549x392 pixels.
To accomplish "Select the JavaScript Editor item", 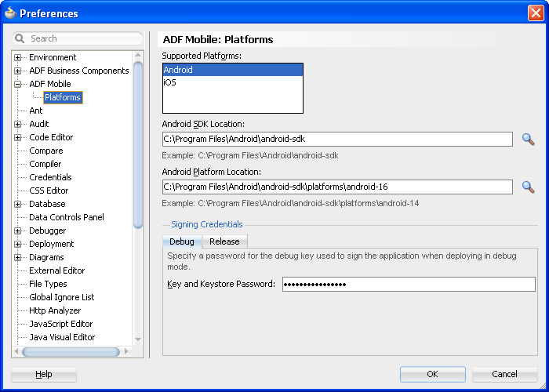I will (x=61, y=324).
